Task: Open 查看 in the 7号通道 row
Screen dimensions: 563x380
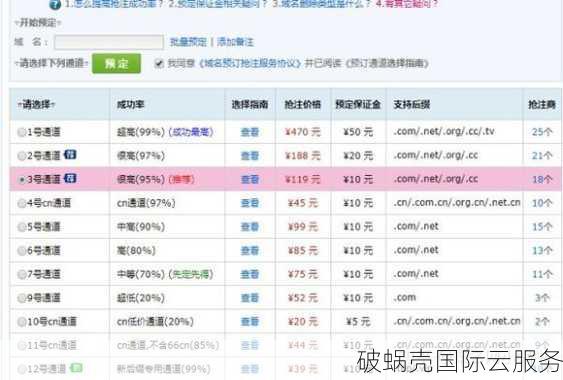Action: [x=250, y=274]
